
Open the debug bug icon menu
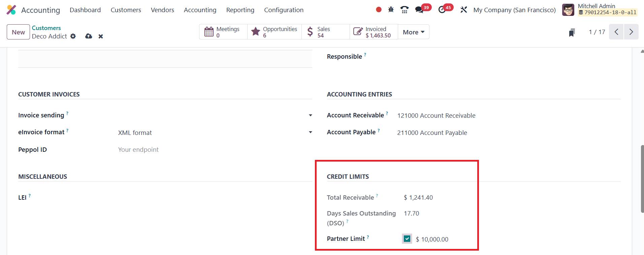[x=391, y=10]
